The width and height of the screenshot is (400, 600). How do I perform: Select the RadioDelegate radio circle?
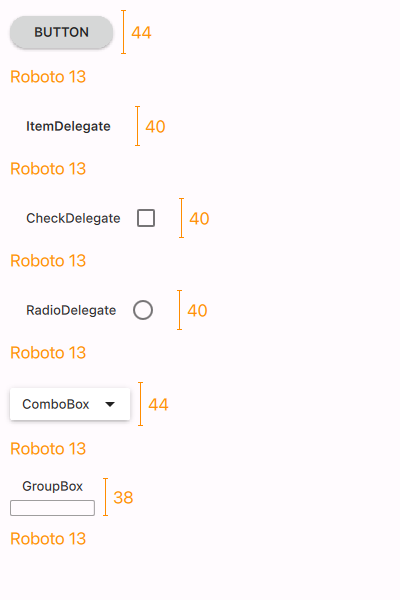(143, 310)
